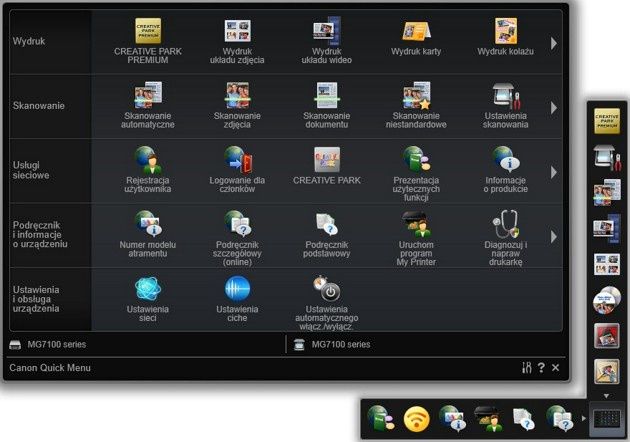Open Ustawienia ciche

tap(237, 299)
